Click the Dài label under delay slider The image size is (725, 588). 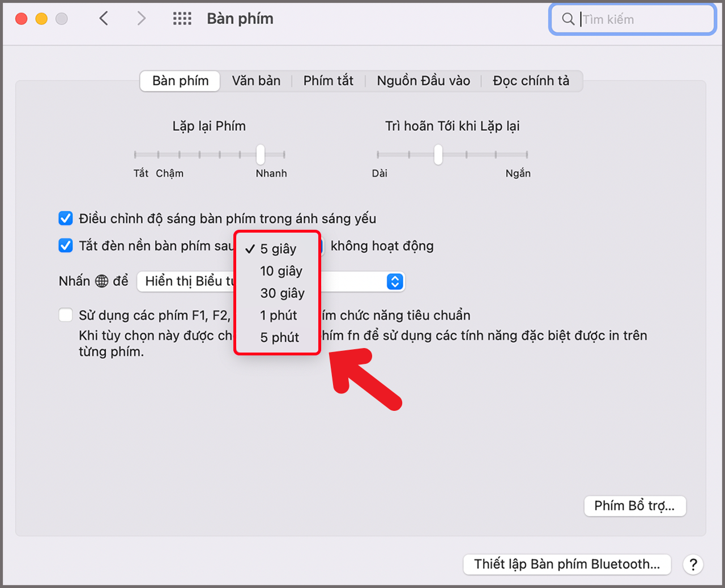(379, 173)
